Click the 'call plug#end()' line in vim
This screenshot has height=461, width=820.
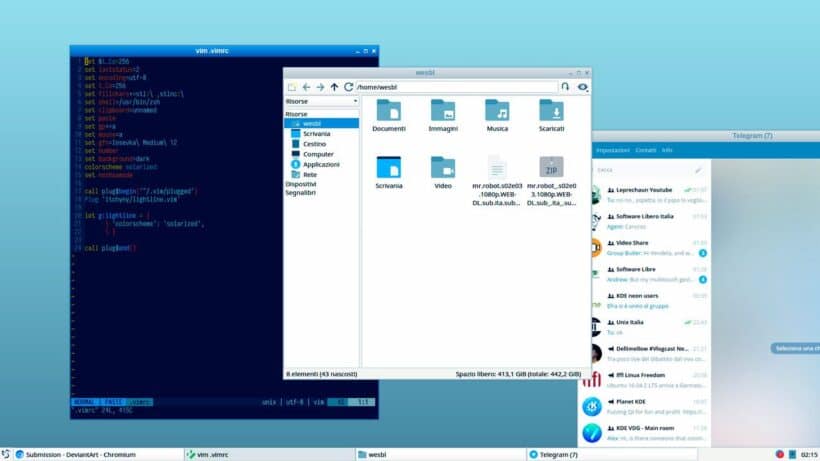tap(110, 248)
